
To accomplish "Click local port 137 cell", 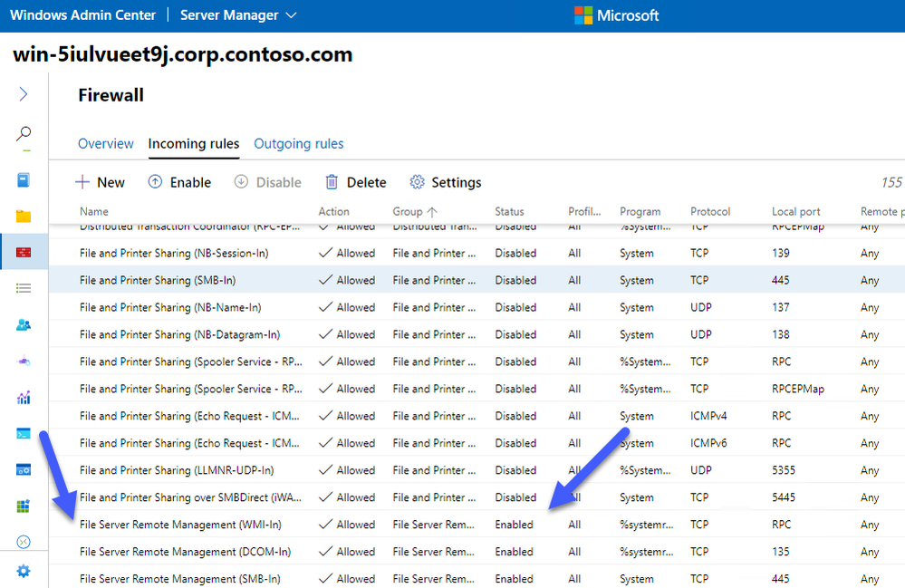I will [780, 307].
